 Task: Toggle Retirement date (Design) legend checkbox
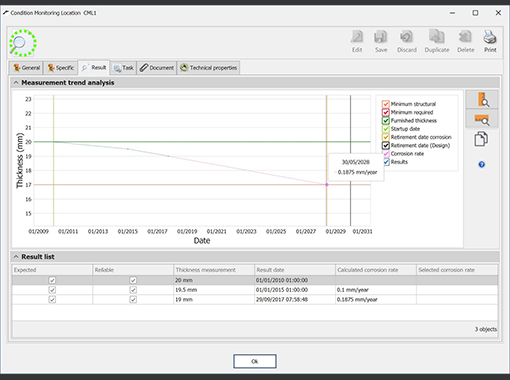tap(386, 145)
